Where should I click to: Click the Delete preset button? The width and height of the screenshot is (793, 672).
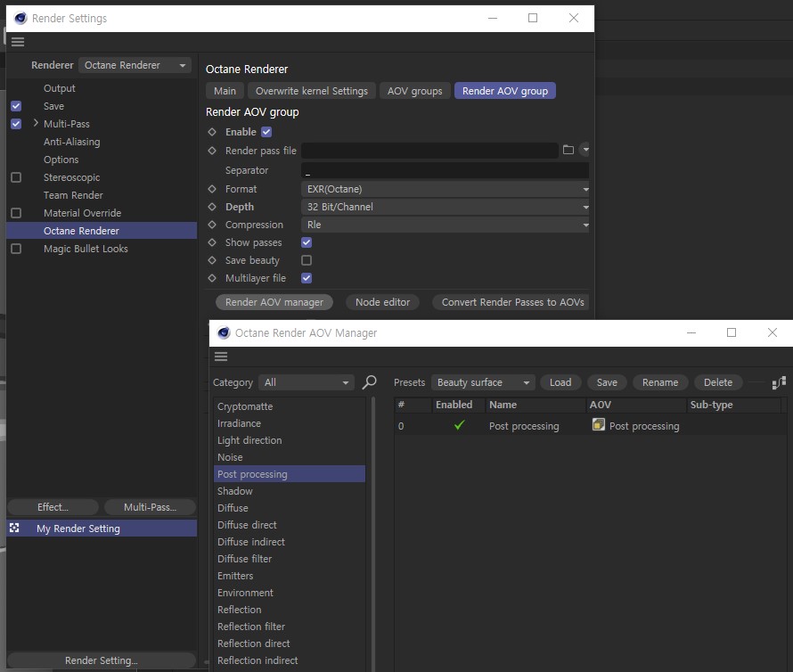click(717, 382)
